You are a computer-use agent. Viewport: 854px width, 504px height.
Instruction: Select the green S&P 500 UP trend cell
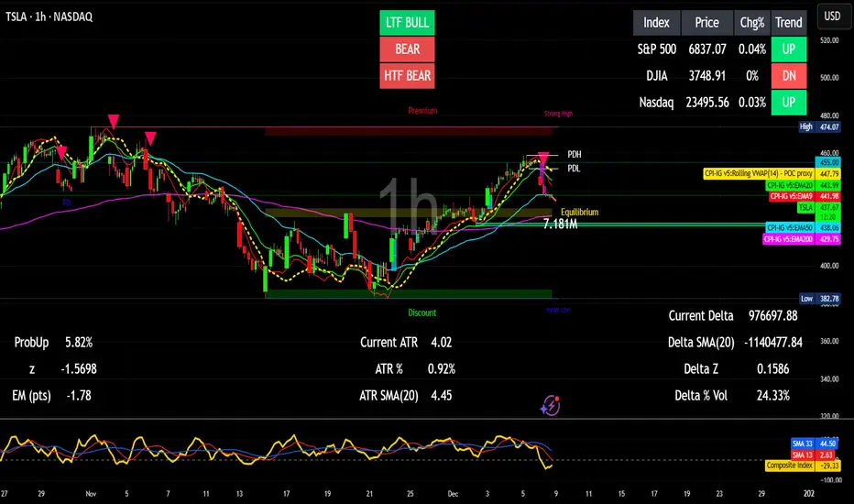[789, 49]
